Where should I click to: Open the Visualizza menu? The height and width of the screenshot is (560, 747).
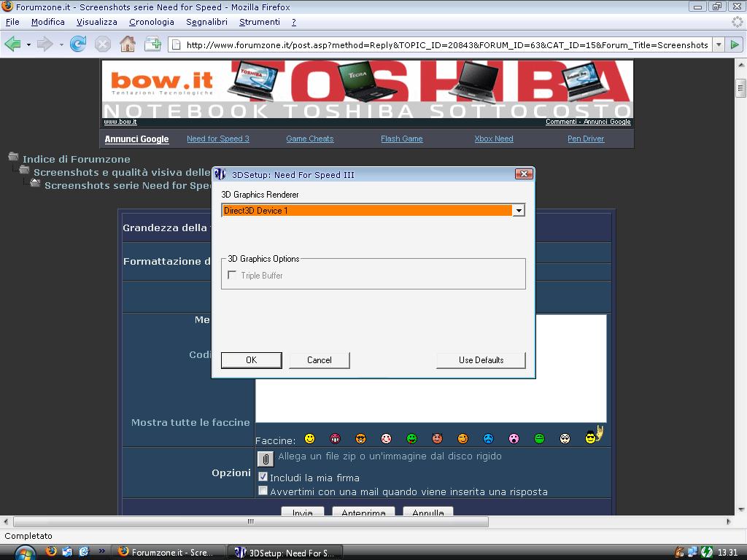(x=97, y=22)
